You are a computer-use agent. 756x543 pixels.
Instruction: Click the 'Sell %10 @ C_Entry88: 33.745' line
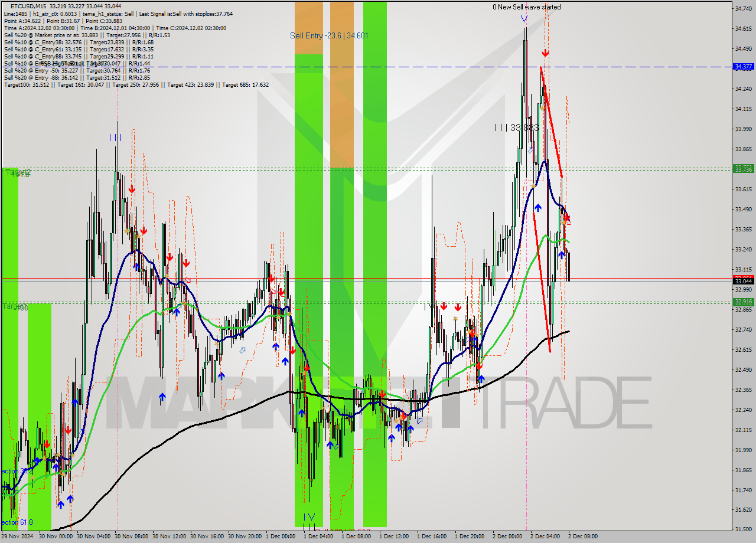coord(79,56)
